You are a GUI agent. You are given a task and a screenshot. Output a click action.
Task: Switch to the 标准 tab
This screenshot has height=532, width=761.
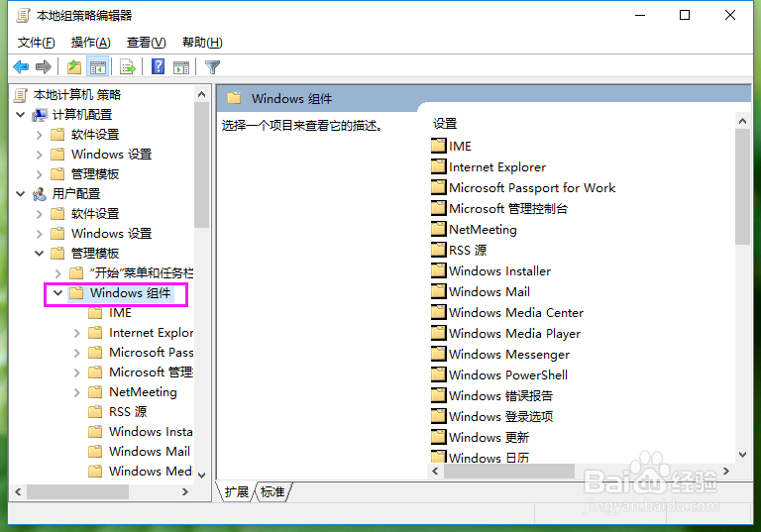(272, 491)
